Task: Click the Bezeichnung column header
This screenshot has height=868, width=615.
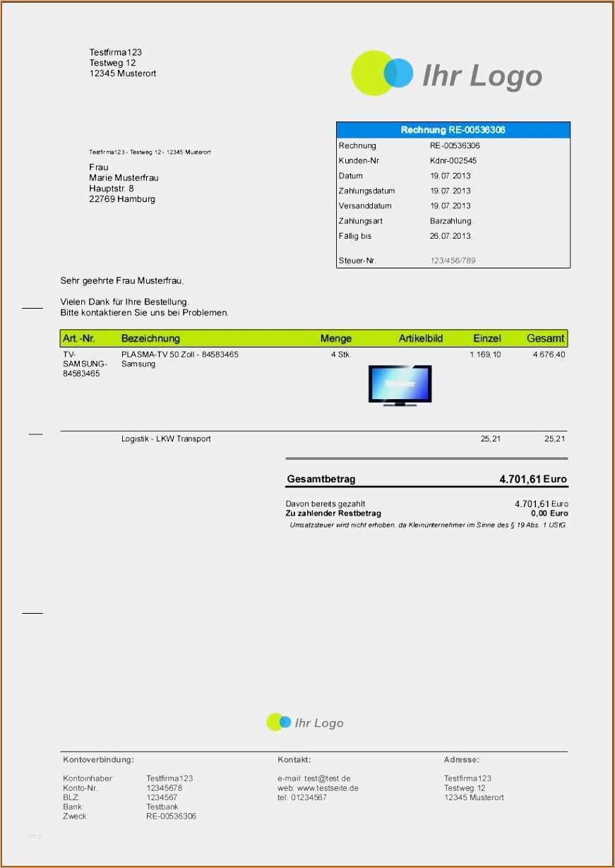Action: [150, 338]
